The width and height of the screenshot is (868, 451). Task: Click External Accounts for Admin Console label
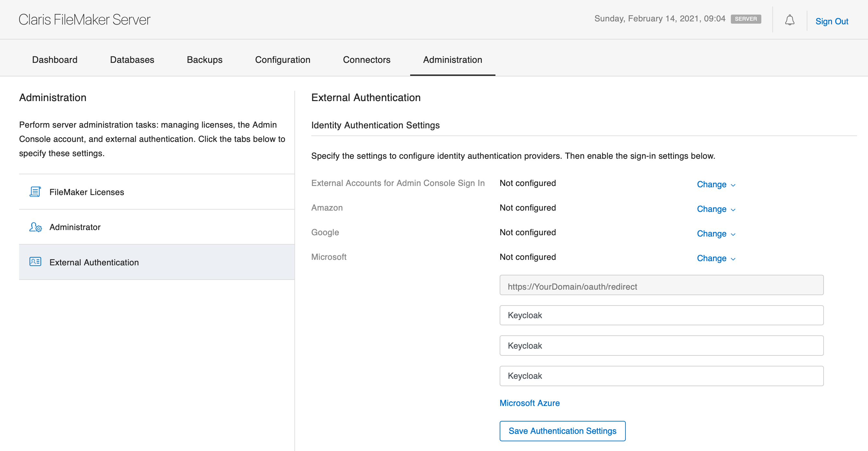coord(398,183)
